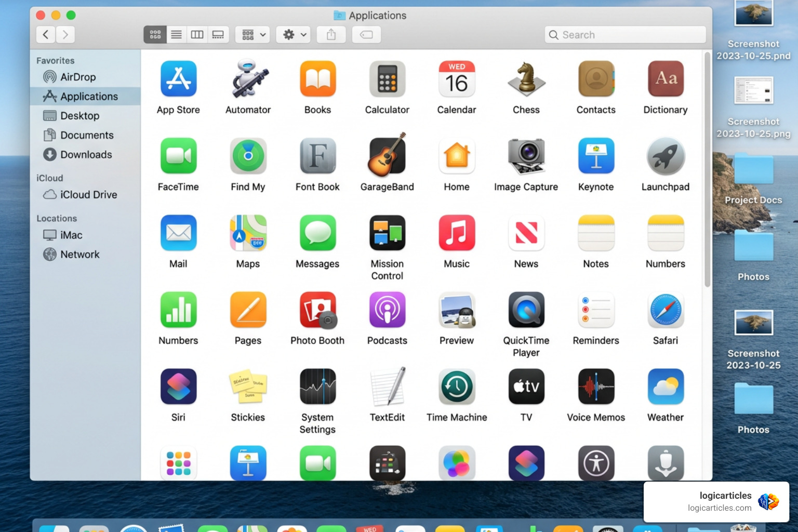Select the Dictionary app
Viewport: 798px width, 532px height.
pos(666,79)
